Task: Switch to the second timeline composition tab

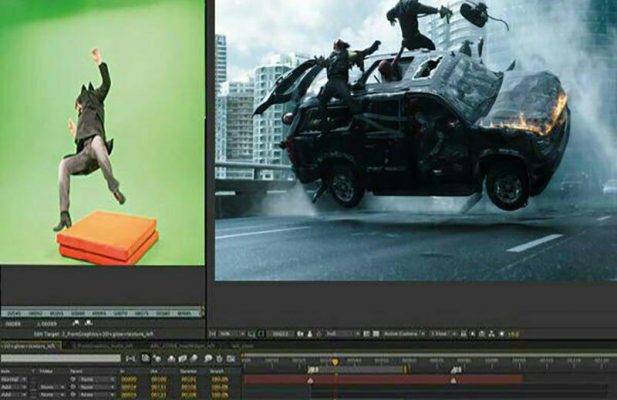Action: pyautogui.click(x=104, y=346)
